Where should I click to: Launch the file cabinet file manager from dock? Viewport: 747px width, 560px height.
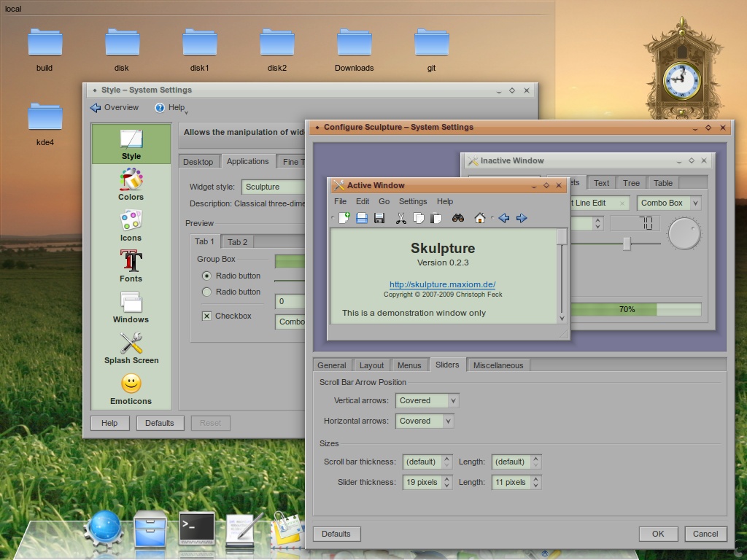click(x=150, y=529)
